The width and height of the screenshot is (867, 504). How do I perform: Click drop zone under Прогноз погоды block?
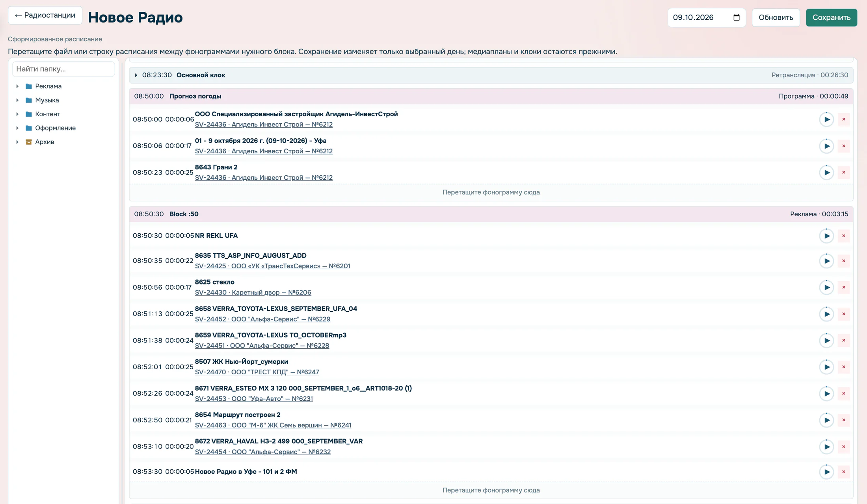click(491, 192)
